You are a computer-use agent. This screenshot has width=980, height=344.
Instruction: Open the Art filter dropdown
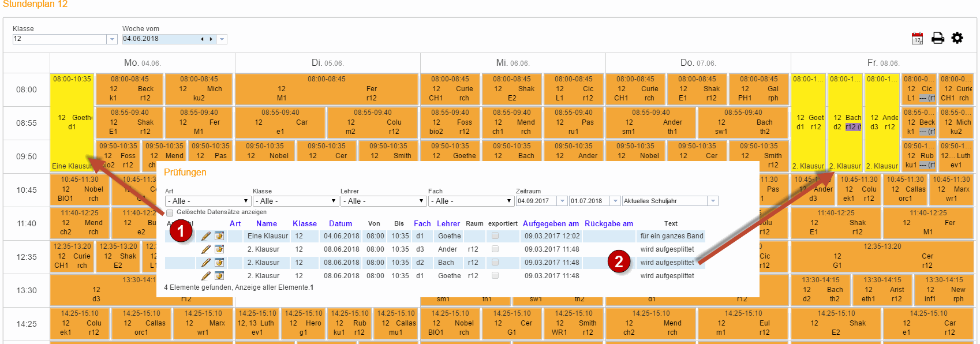coord(208,201)
